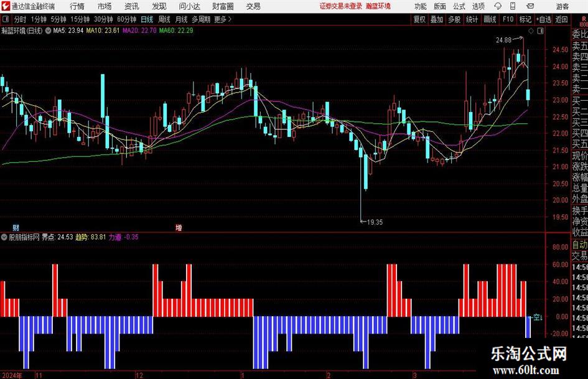Click the 24.88 high price label
The height and width of the screenshot is (379, 588).
pyautogui.click(x=503, y=40)
